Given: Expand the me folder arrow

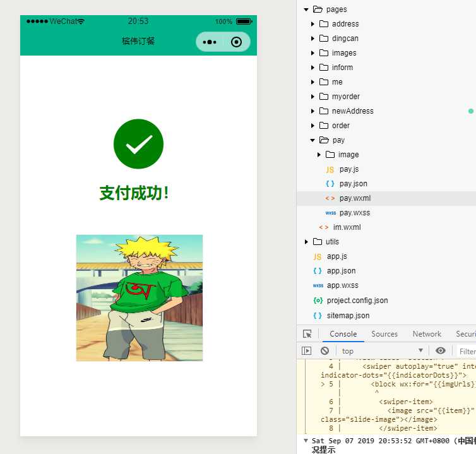Looking at the screenshot, I should pos(312,82).
